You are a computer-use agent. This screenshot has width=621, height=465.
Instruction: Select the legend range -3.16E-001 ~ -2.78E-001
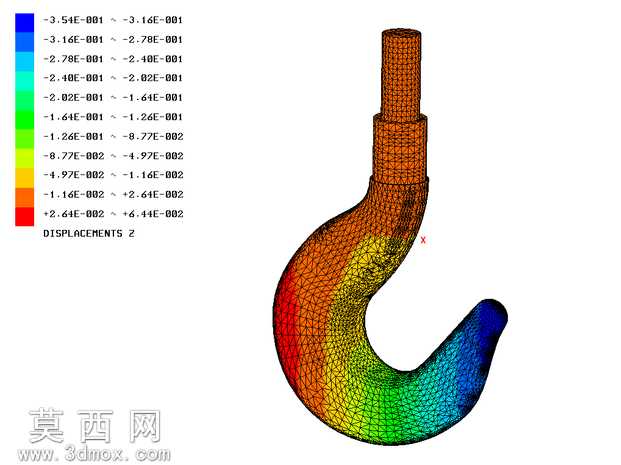click(113, 40)
